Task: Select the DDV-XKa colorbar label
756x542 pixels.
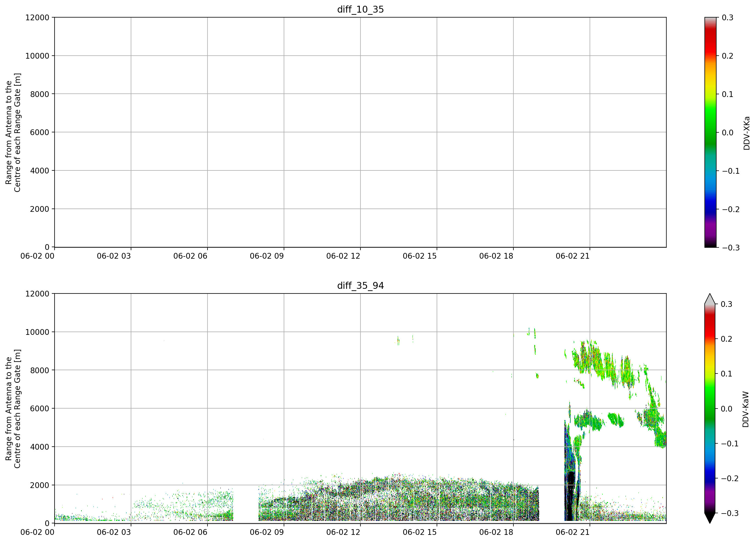Action: 746,133
